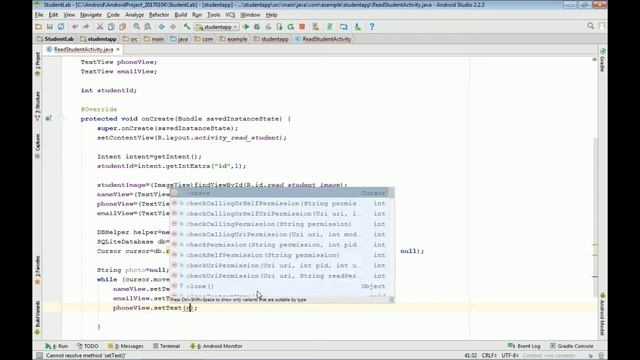Open the studentapp run configuration dropdown
640x360 pixels.
217,27
